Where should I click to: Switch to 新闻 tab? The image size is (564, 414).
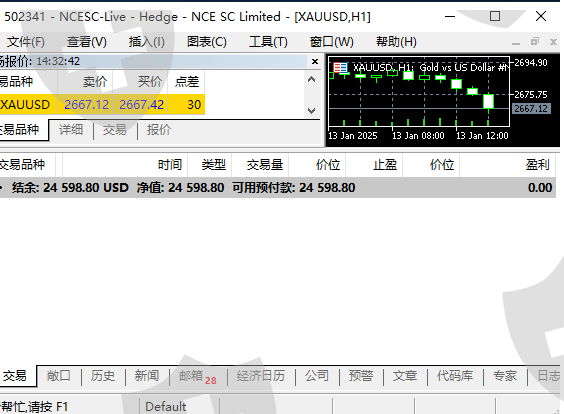click(x=147, y=376)
